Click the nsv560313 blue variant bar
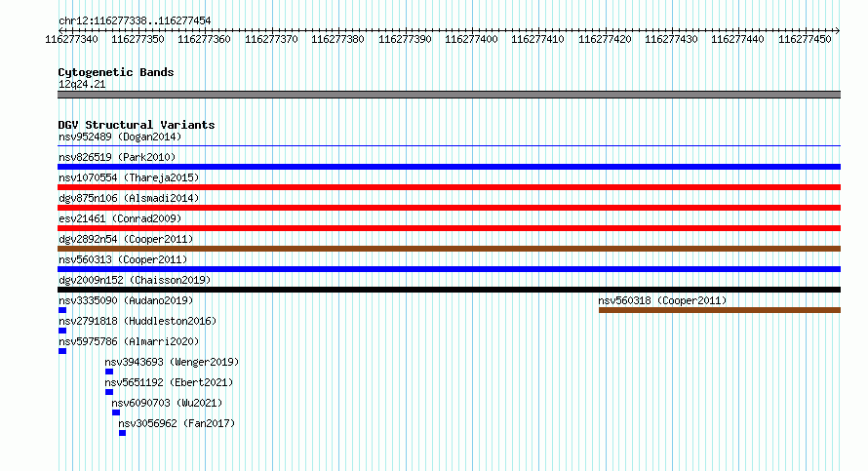The width and height of the screenshot is (868, 471). click(449, 269)
